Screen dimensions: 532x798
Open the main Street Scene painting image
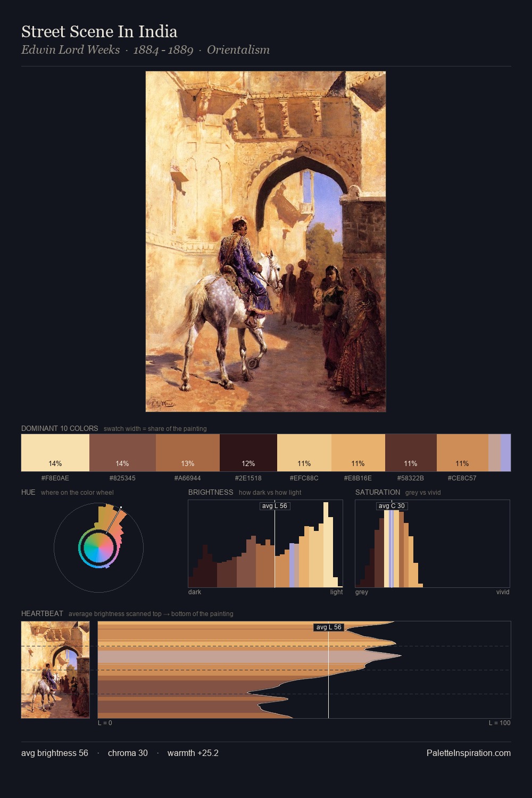[x=265, y=242]
